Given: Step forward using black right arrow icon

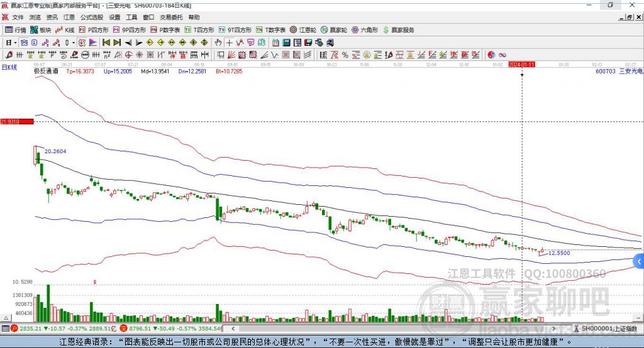Looking at the screenshot, I should (x=139, y=43).
